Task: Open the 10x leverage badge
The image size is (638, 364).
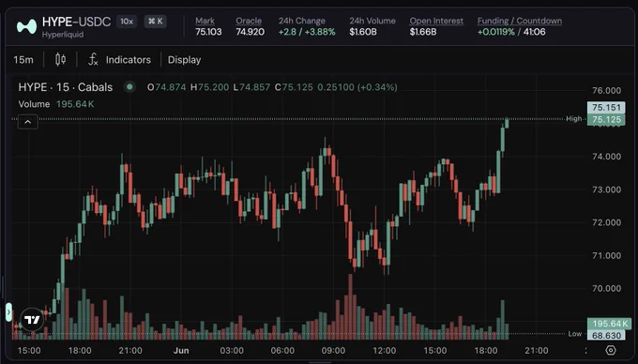Action: pos(127,22)
